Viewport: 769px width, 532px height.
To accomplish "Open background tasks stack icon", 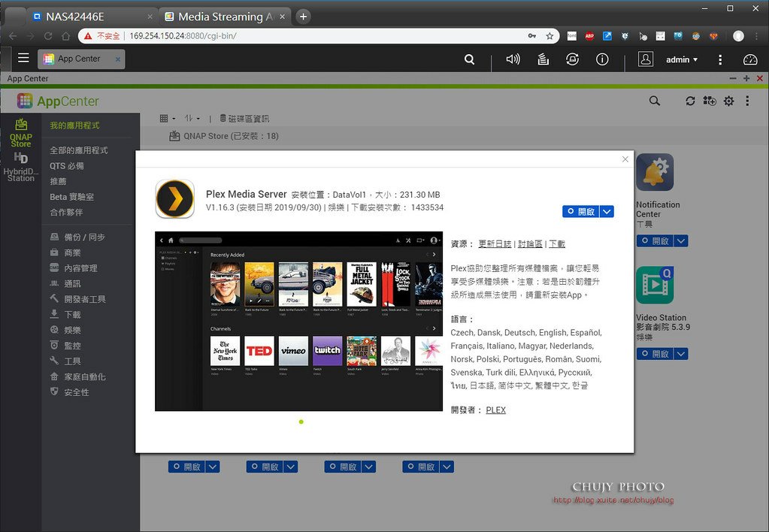I will (543, 59).
